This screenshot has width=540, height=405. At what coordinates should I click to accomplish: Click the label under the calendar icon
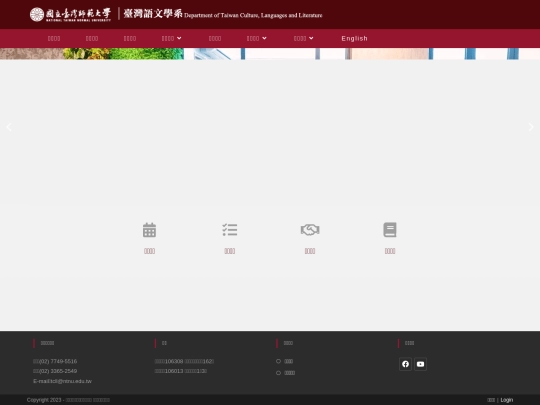149,251
